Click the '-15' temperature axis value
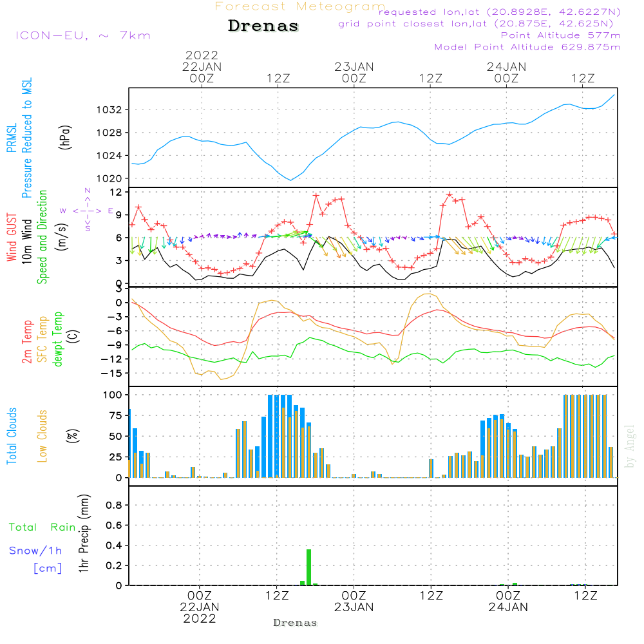The height and width of the screenshot is (644, 644). [x=113, y=374]
